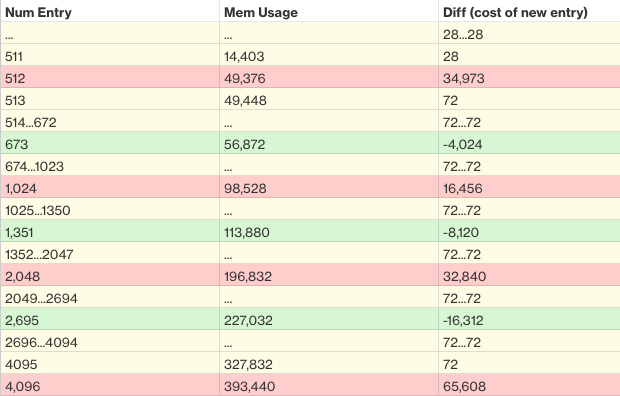Click the Mem Usage column header
Screen dimensions: 620x396
[329, 11]
